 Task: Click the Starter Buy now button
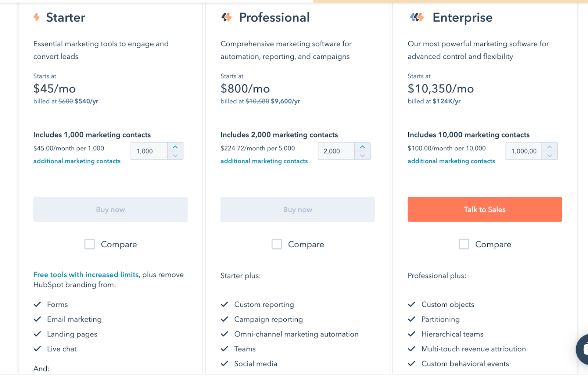click(x=110, y=209)
